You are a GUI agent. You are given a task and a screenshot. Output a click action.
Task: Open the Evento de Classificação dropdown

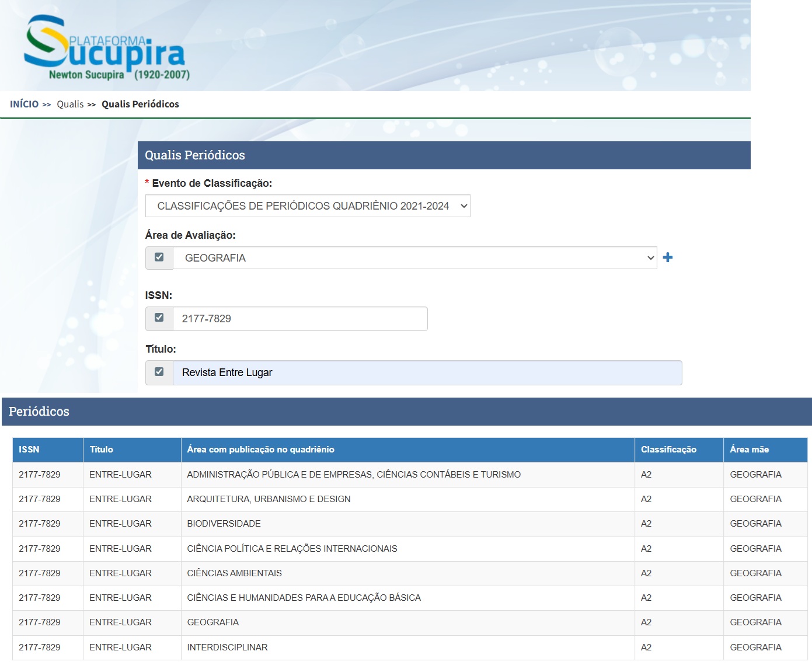(x=308, y=206)
